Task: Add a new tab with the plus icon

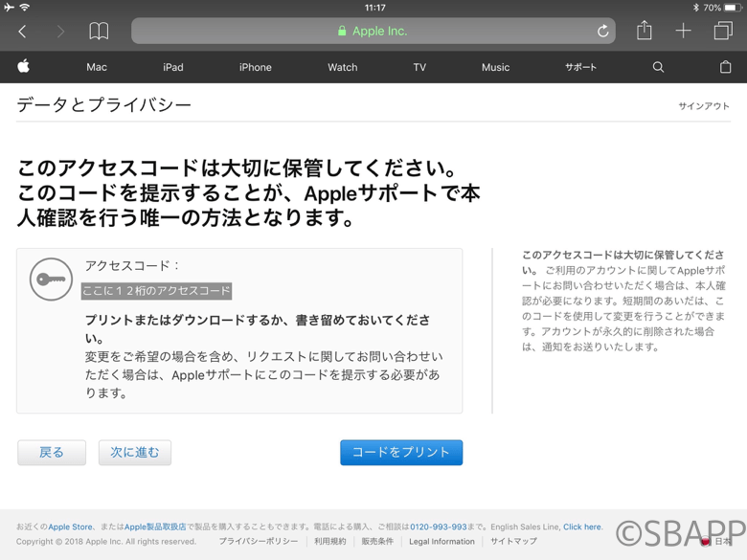Action: [683, 32]
